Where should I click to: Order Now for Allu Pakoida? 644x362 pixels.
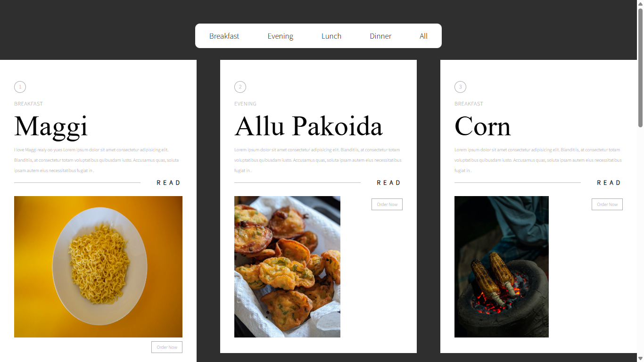point(387,204)
